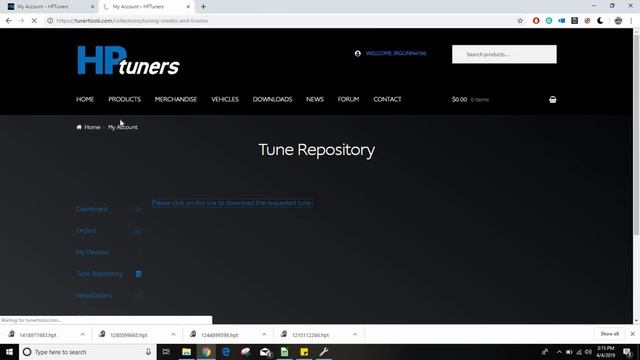Click the tune download request link
The width and height of the screenshot is (640, 360).
pos(232,203)
